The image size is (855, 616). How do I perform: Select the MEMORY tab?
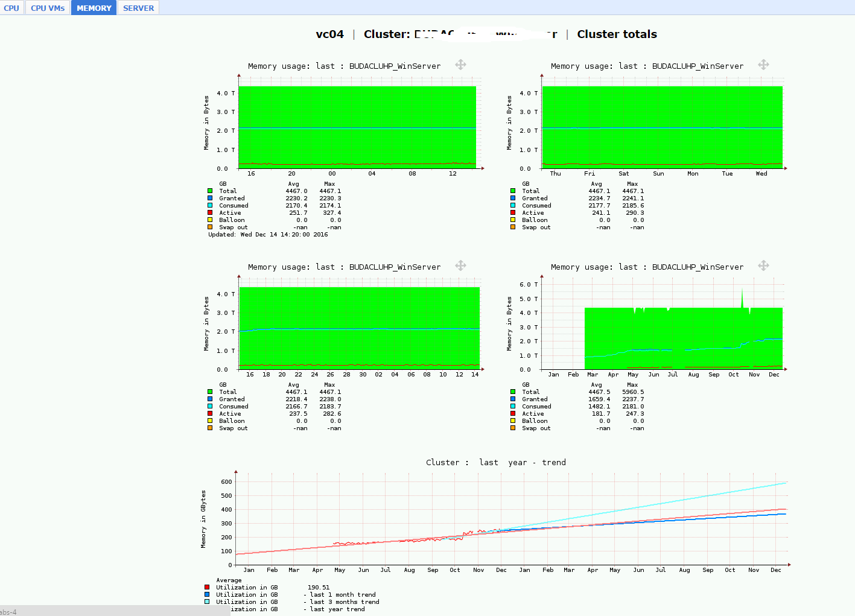pyautogui.click(x=93, y=8)
